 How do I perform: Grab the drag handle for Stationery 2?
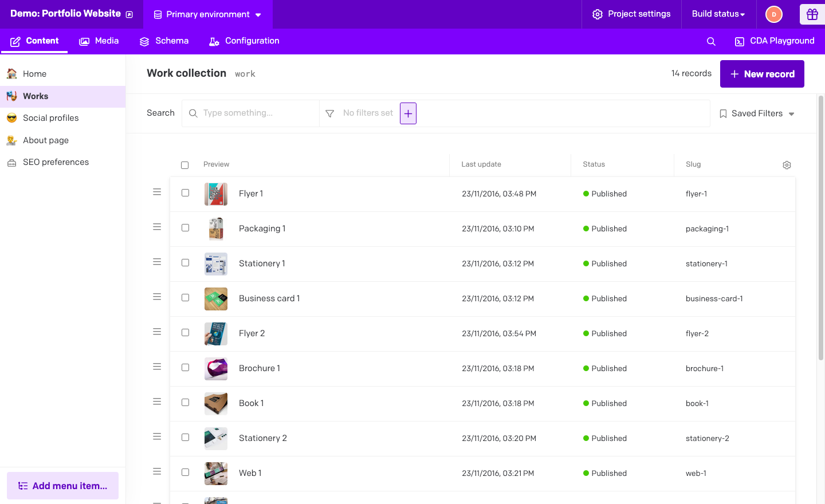[x=157, y=436]
